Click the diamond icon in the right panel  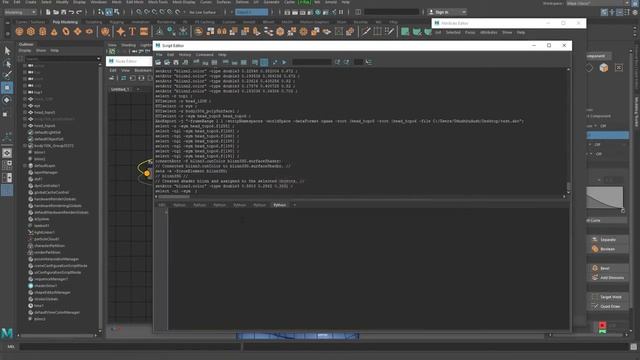pos(589,68)
